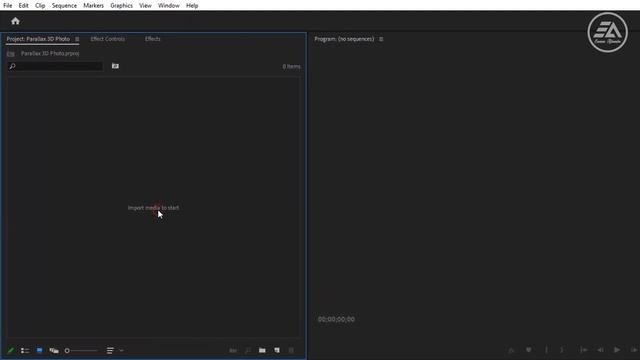This screenshot has height=360, width=640.
Task: Open the Clip menu
Action: [40, 6]
